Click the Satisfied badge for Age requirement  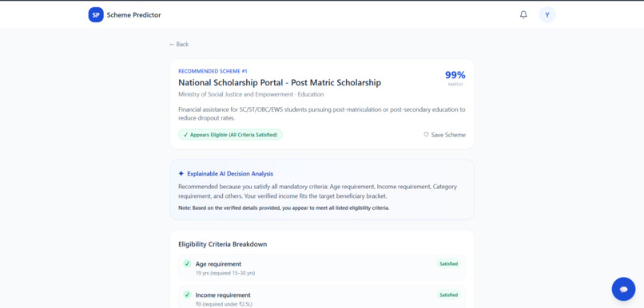point(448,263)
